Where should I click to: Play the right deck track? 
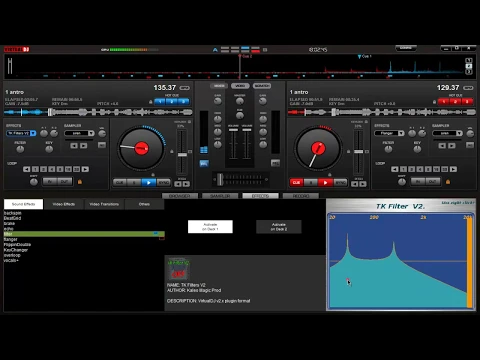point(325,182)
